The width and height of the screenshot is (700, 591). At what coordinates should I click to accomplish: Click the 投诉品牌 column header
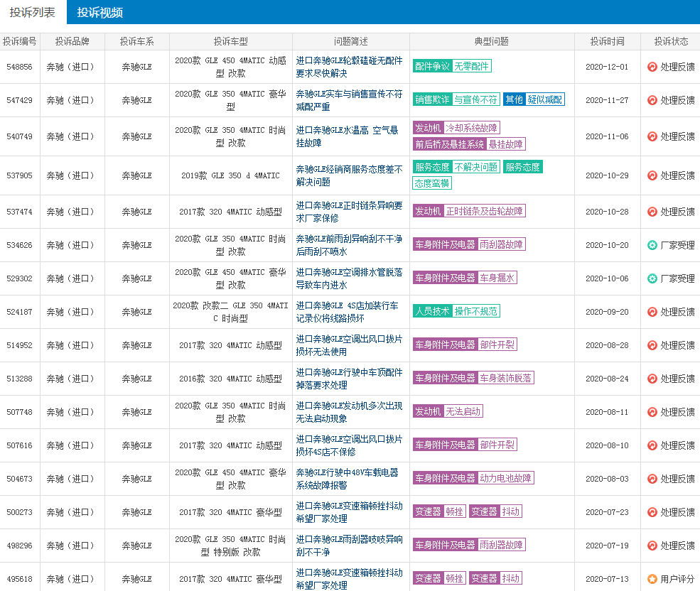point(72,41)
